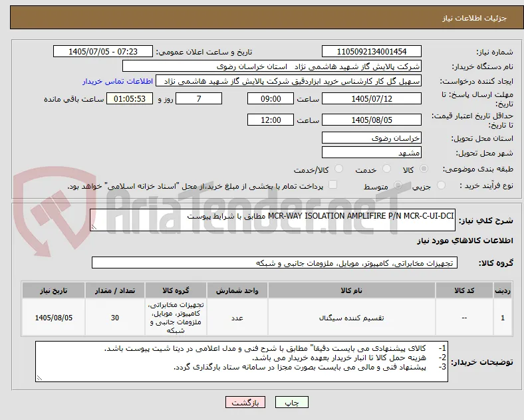Select the کالا/خدمت radio option
This screenshot has height=420, width=524.
tap(339, 169)
